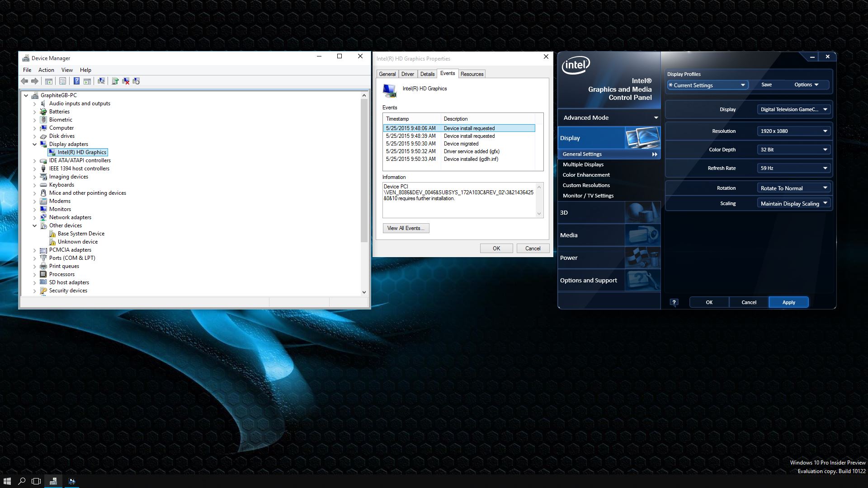Select the Device migrated event row
This screenshot has height=488, width=868.
pos(459,144)
